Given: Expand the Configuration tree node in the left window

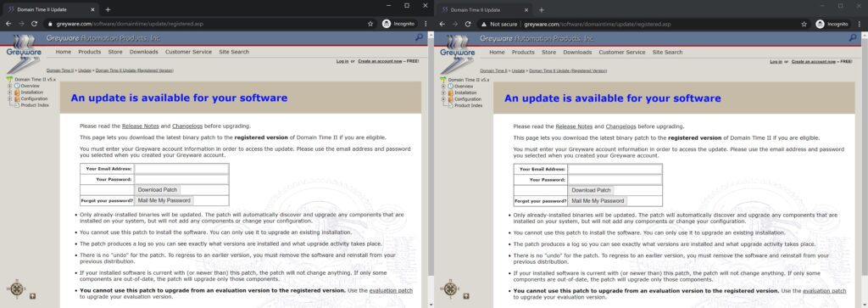Looking at the screenshot, I should [10, 98].
